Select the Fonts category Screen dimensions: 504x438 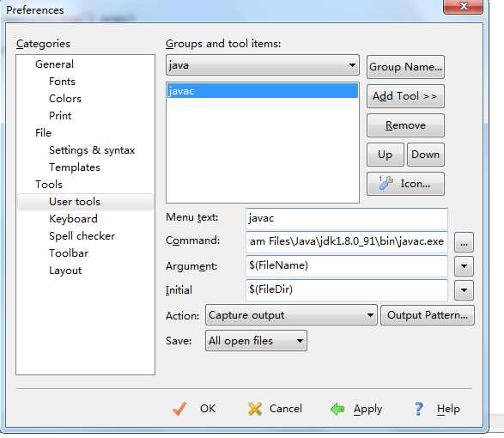point(62,82)
